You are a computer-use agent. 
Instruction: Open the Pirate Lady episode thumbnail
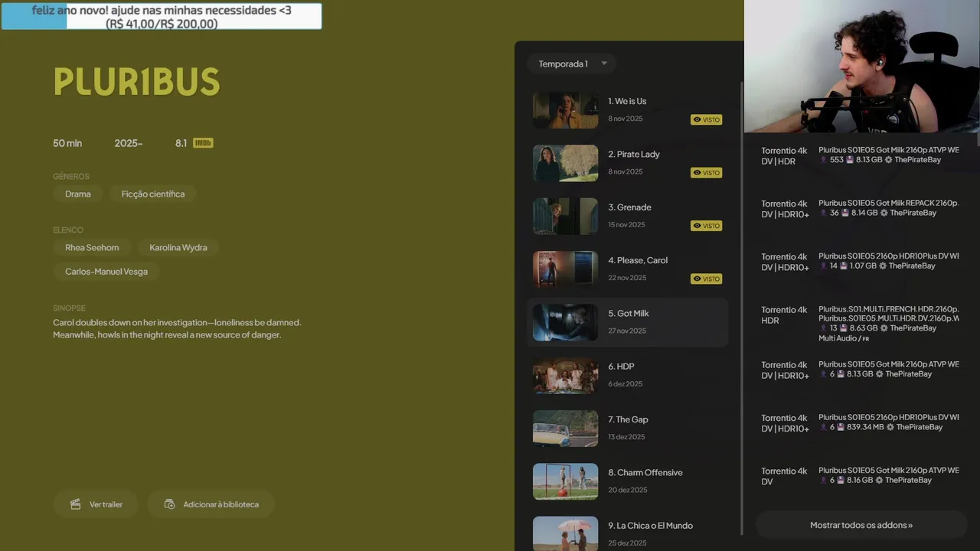pyautogui.click(x=565, y=163)
